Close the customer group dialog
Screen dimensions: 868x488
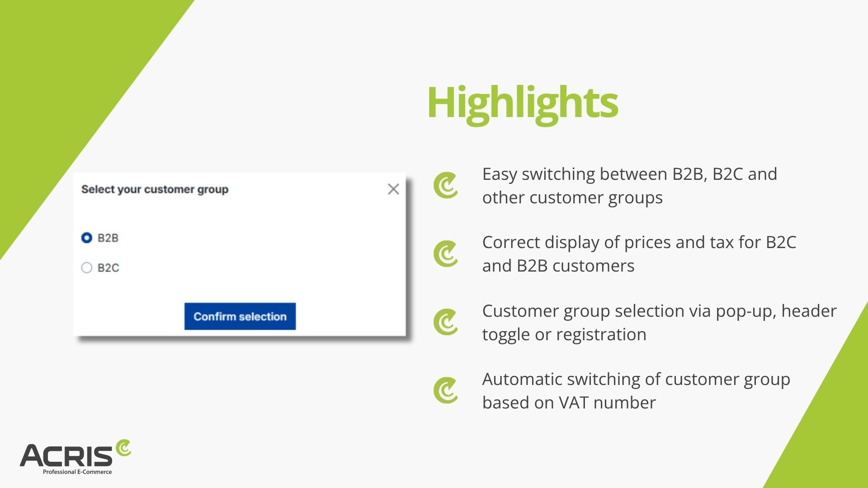pos(393,189)
